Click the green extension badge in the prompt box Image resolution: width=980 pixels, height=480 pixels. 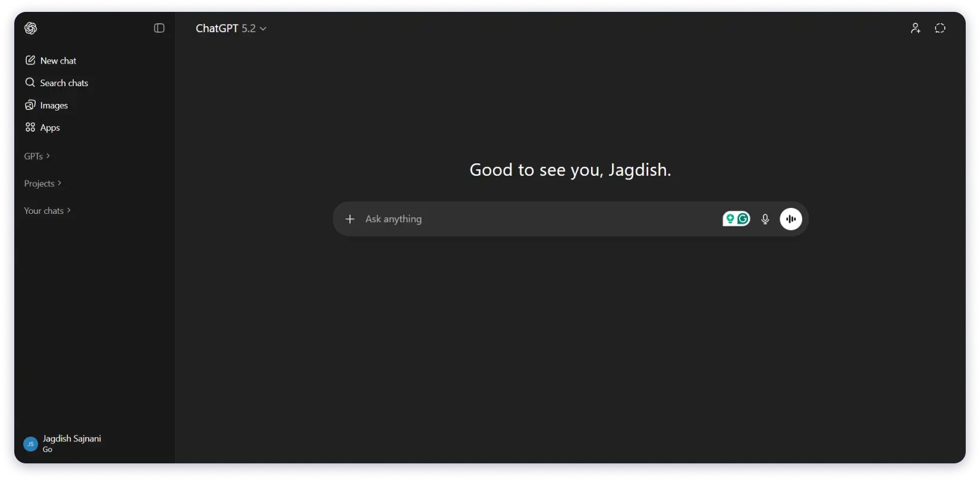pos(730,219)
